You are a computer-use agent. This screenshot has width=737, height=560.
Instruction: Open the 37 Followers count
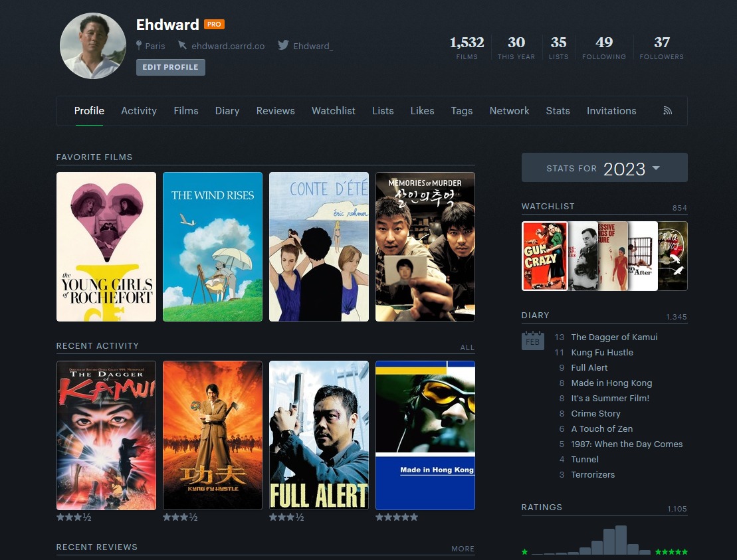coord(661,47)
